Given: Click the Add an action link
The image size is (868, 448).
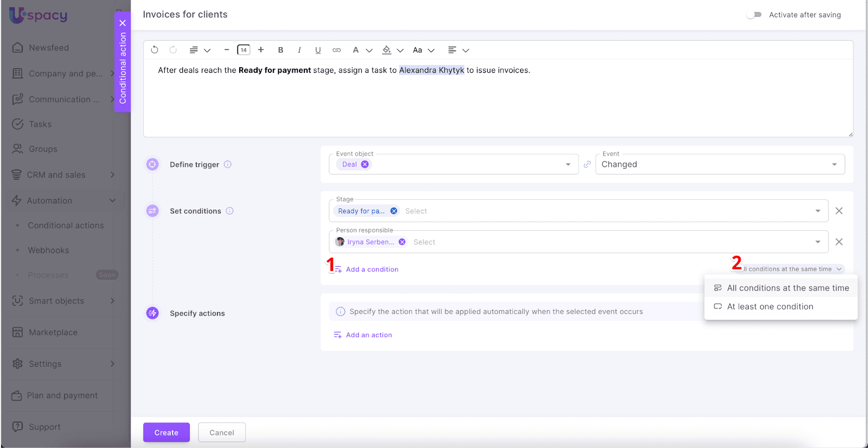Looking at the screenshot, I should point(368,335).
